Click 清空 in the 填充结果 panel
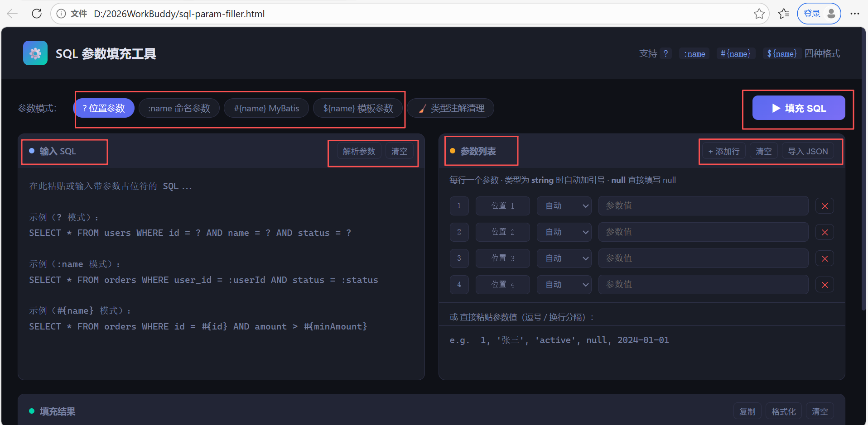 pos(820,411)
